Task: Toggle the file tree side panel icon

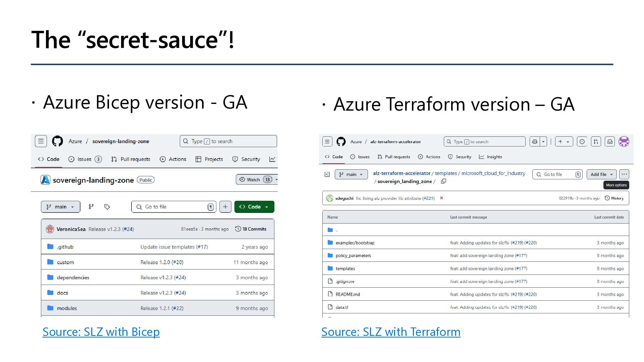Action: [x=327, y=174]
